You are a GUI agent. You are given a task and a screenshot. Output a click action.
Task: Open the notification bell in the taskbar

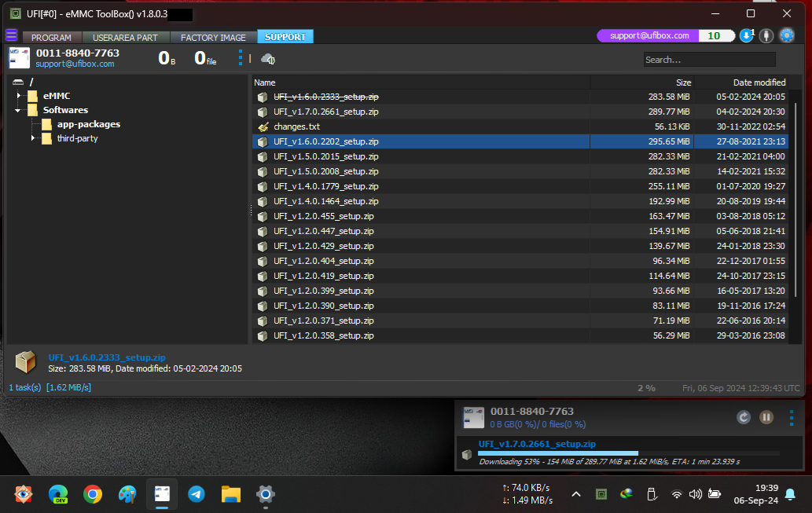tap(790, 494)
